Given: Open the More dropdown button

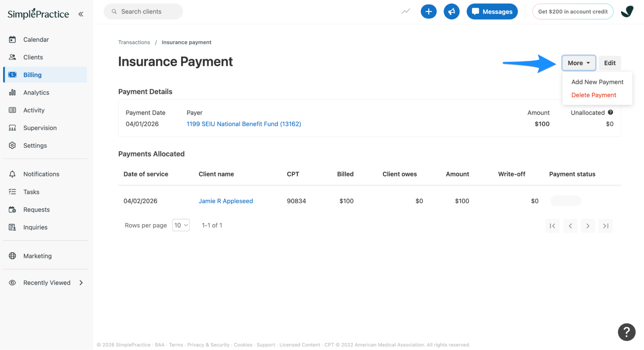Looking at the screenshot, I should click(x=579, y=63).
